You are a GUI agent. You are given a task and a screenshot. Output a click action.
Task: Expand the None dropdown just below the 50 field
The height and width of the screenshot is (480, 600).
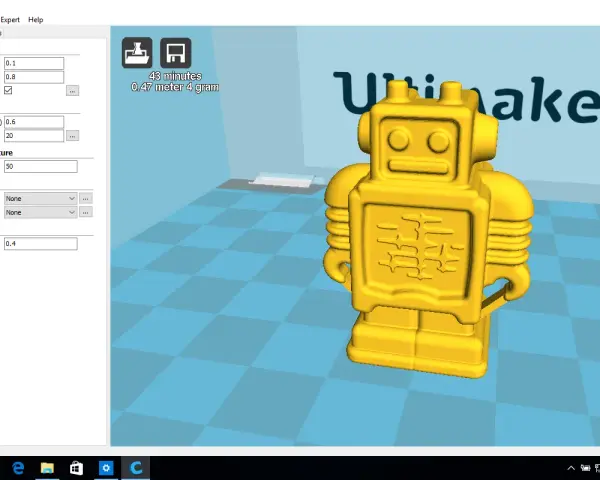click(x=41, y=198)
